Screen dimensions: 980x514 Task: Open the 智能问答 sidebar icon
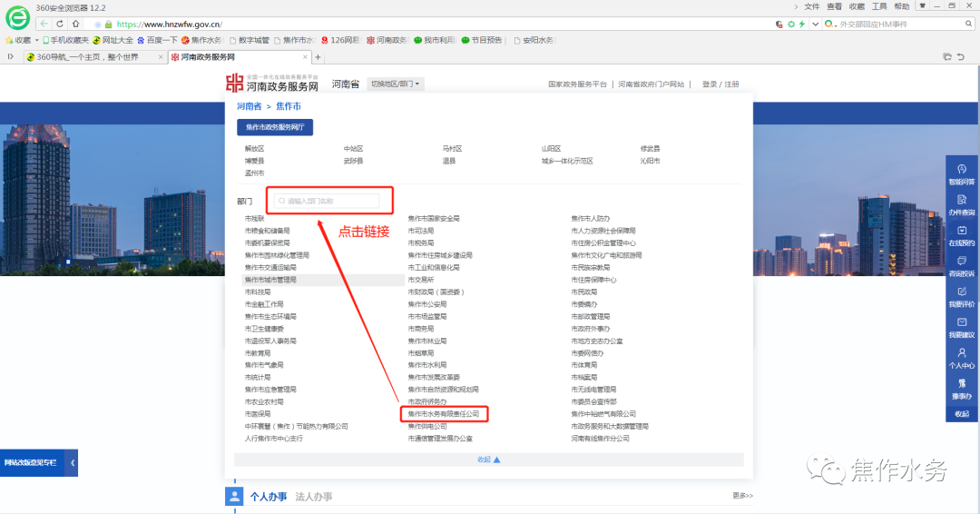(961, 173)
